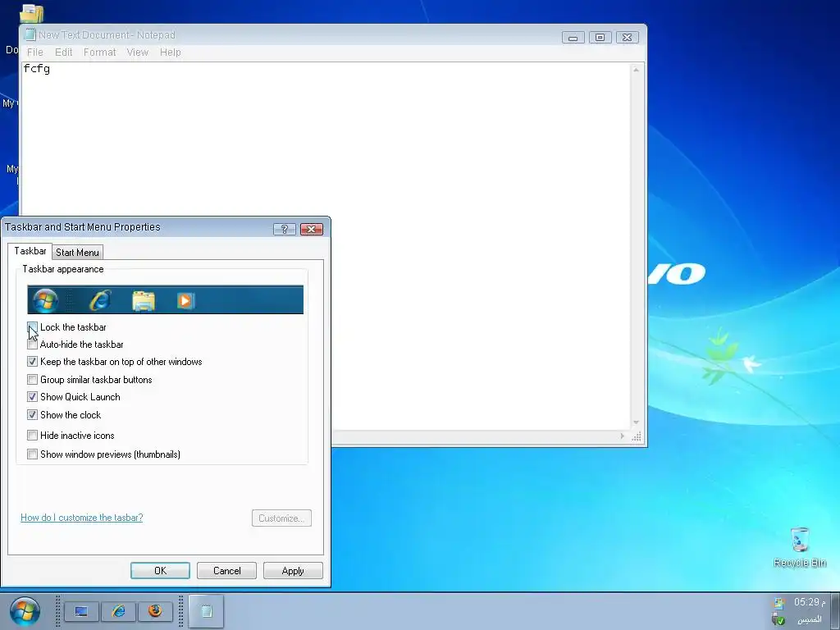Uncheck Keep the taskbar on top
The height and width of the screenshot is (630, 840).
point(32,362)
